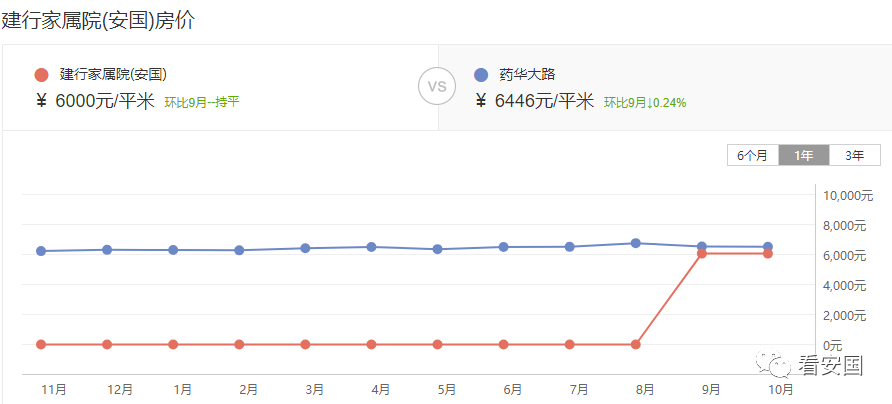
Task: Click the 环比9月↓0.24% change label
Action: pos(645,103)
